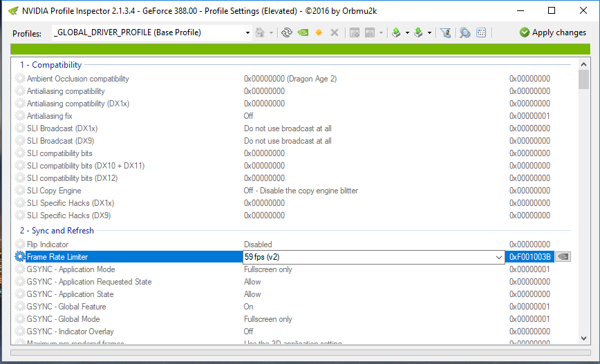Screen dimensions: 600x364
Task: Click the gear icon beside GSYNC - Global Feature
Action: pos(20,307)
